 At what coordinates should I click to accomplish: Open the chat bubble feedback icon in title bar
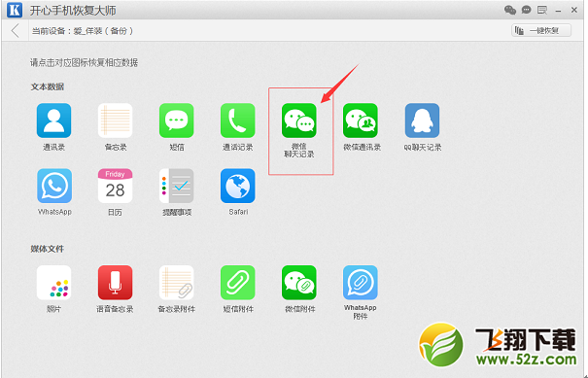[527, 10]
